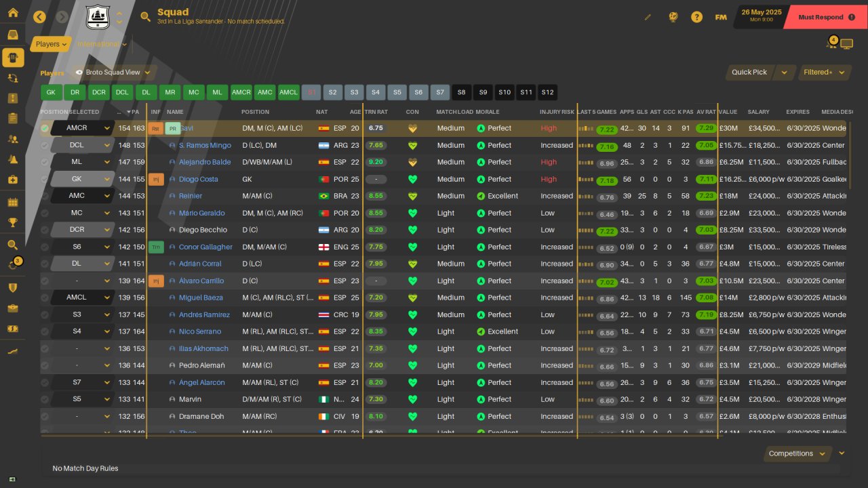The height and width of the screenshot is (488, 868).
Task: Toggle selection tick for the Reinier row
Action: 45,196
